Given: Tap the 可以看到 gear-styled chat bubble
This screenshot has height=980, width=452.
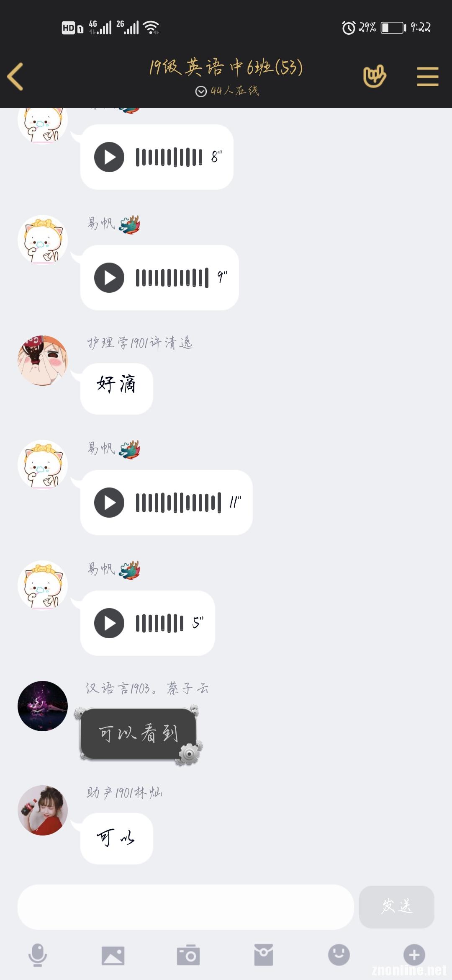Looking at the screenshot, I should tap(138, 735).
